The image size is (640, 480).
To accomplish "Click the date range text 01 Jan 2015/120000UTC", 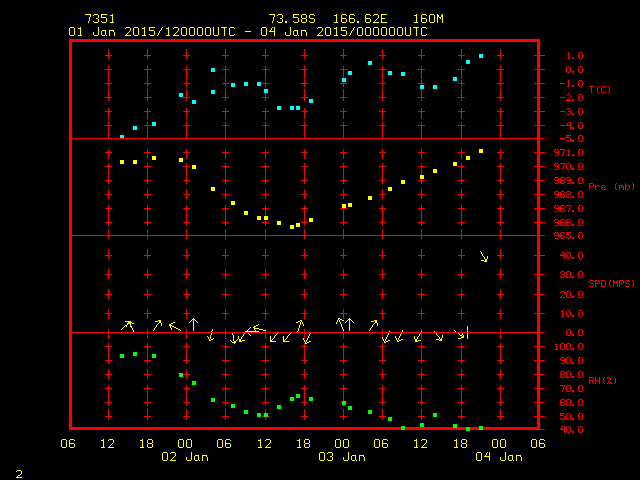I will [152, 32].
